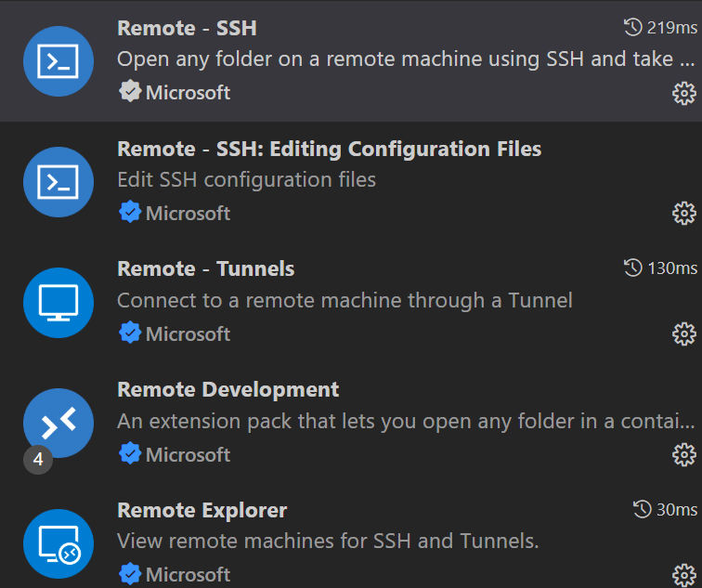Click the 219ms activation time indicator
Screen dimensions: 702x588
coord(659,27)
